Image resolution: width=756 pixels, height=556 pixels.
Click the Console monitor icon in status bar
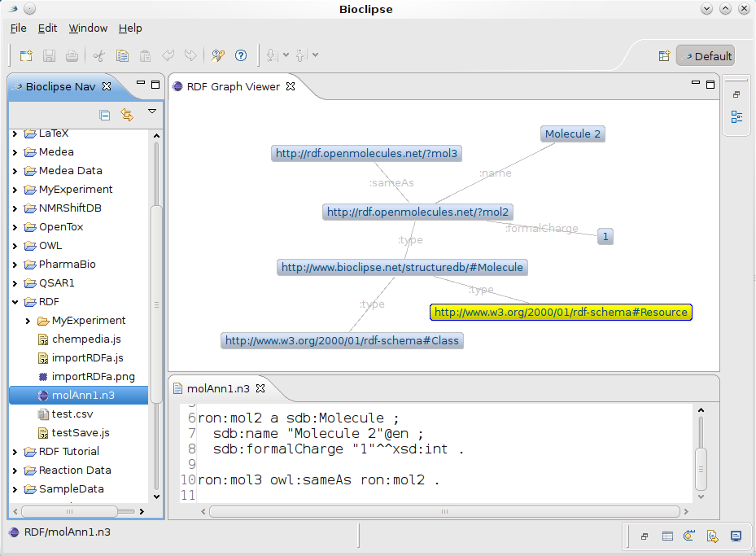[736, 536]
